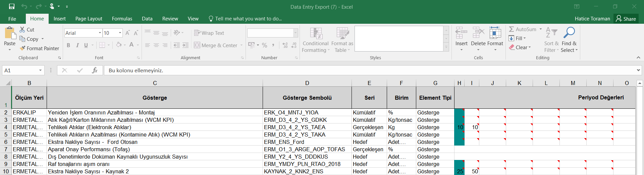This screenshot has width=644, height=175.
Task: Click the Increase Font Size icon
Action: pyautogui.click(x=127, y=33)
